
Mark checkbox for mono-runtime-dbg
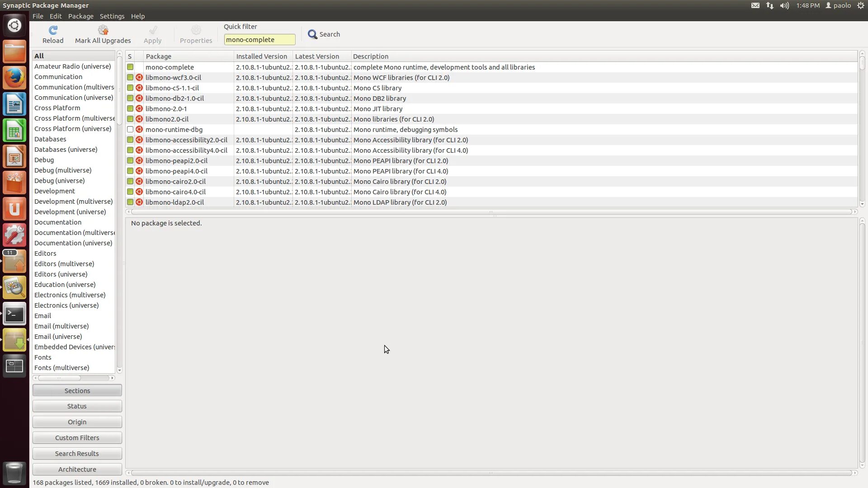pyautogui.click(x=130, y=129)
